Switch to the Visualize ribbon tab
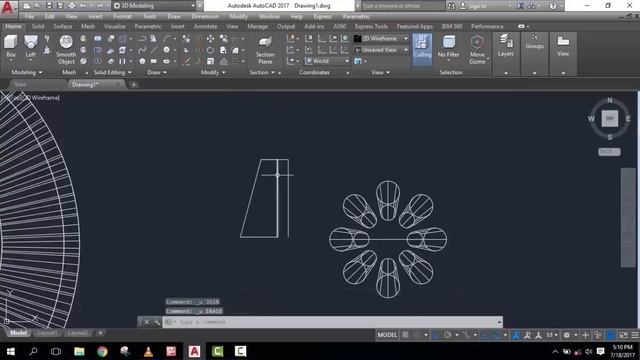This screenshot has height=360, width=640. (115, 27)
